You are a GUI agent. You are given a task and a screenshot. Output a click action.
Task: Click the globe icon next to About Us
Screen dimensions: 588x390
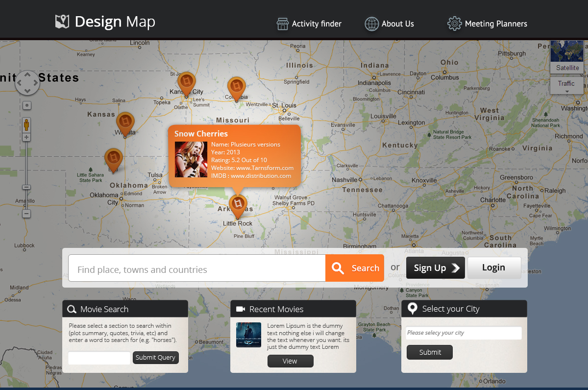pos(371,24)
